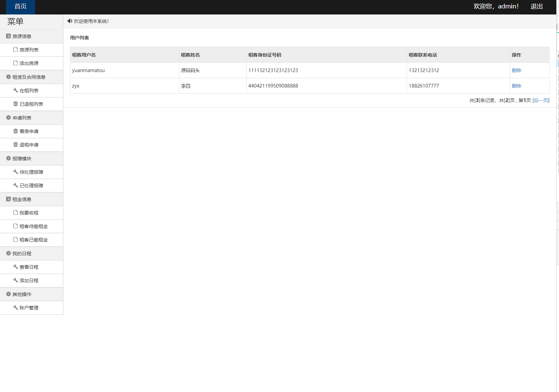Click the 已退租列表 trash icon
The image size is (559, 392).
(x=15, y=104)
